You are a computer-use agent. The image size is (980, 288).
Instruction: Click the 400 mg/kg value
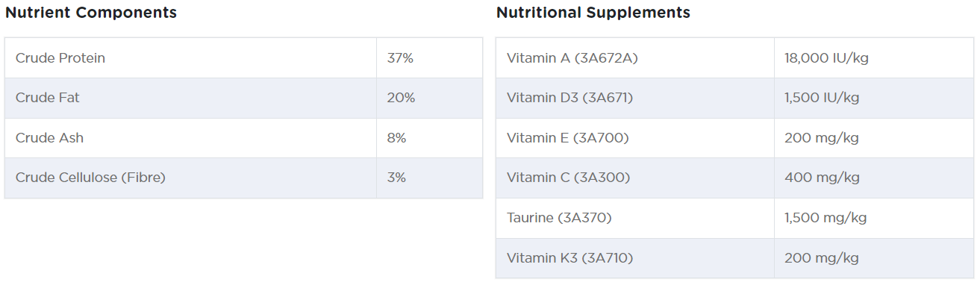pyautogui.click(x=822, y=178)
